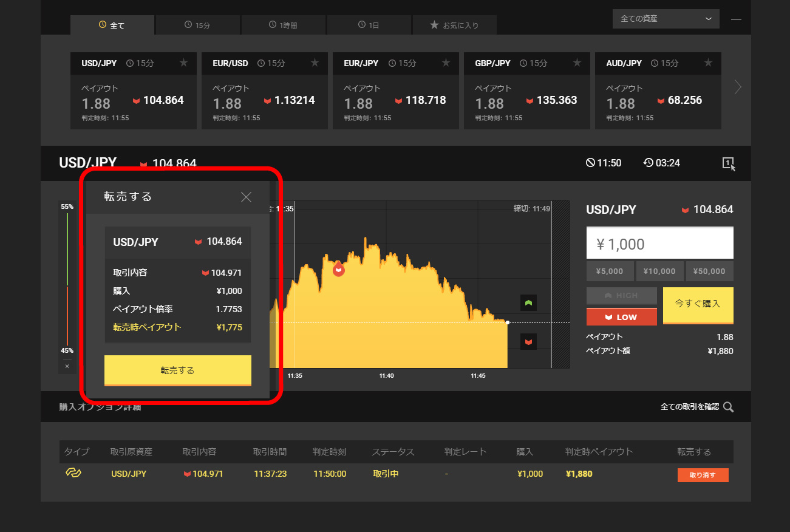Click the minimize dash at top right
This screenshot has height=532, width=790.
click(x=736, y=20)
